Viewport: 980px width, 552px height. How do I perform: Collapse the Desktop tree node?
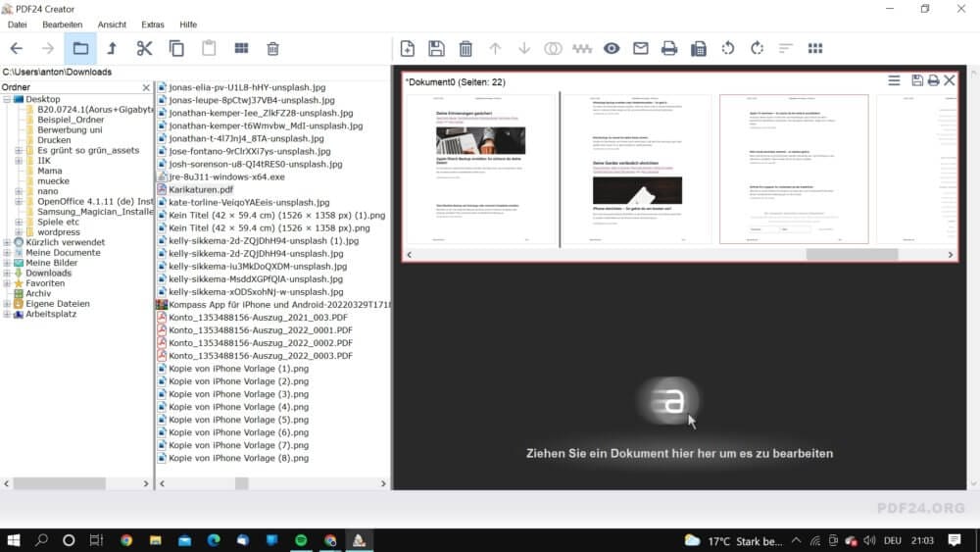tap(7, 99)
